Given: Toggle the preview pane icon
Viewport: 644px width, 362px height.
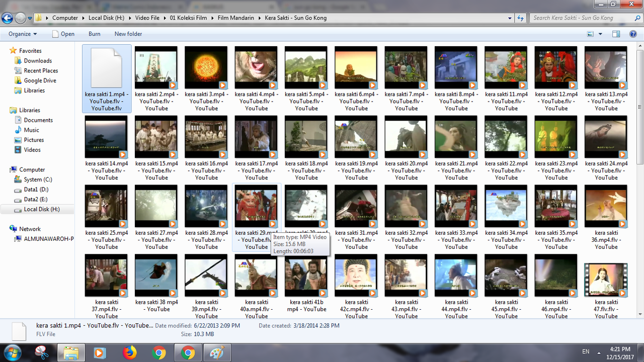Looking at the screenshot, I should coord(616,34).
